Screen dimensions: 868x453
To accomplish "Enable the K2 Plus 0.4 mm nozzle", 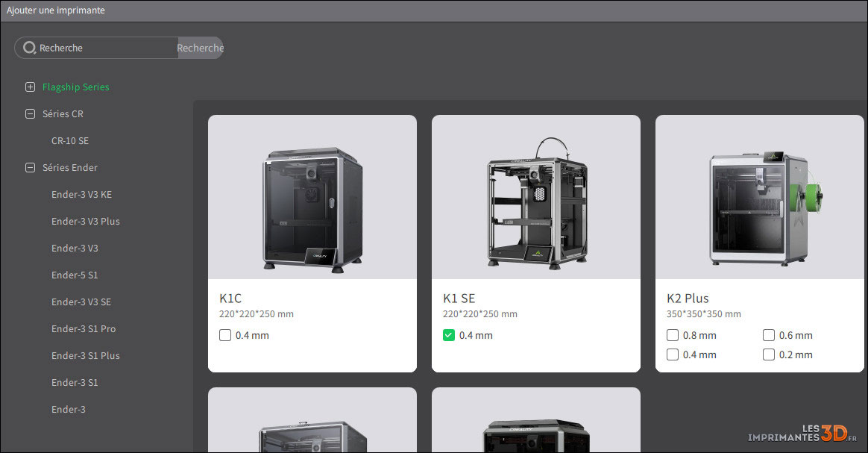I will [673, 354].
